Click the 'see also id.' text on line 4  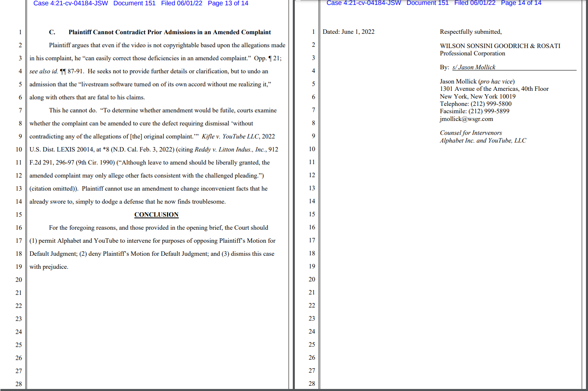coord(44,71)
